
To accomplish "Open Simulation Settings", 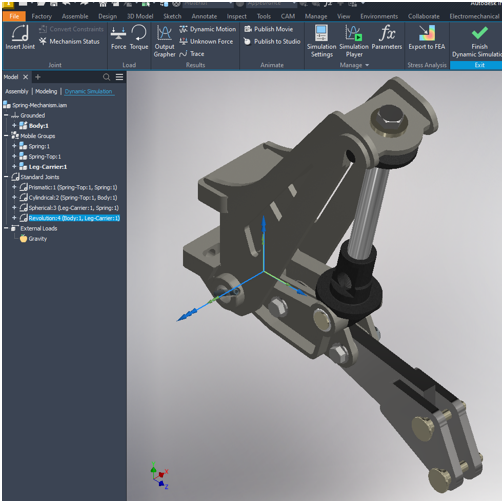I will pos(322,41).
